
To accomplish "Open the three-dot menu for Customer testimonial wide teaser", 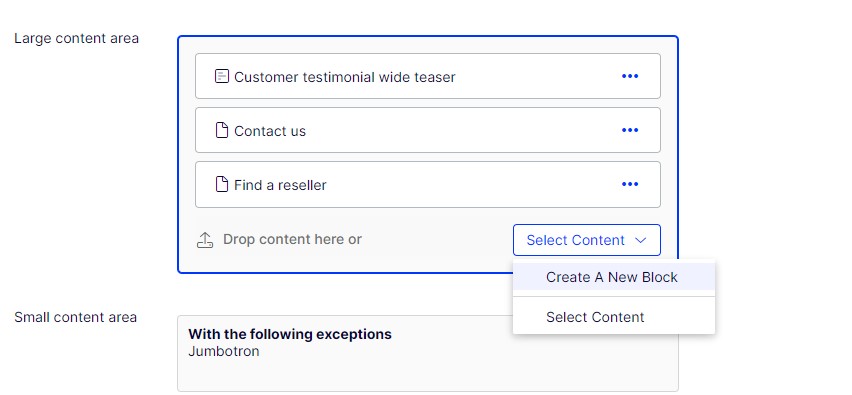I will 630,76.
